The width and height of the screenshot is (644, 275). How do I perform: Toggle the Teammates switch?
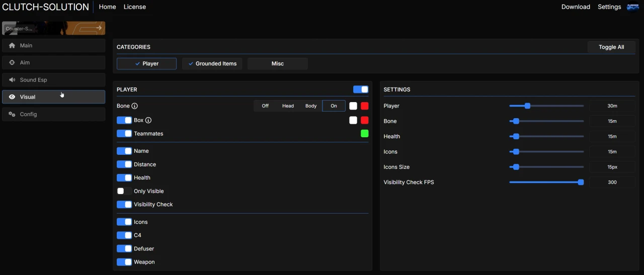[x=124, y=134]
